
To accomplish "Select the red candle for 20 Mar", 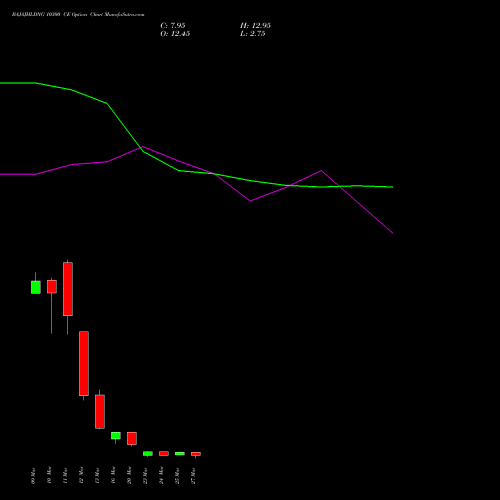I will coord(132,438).
